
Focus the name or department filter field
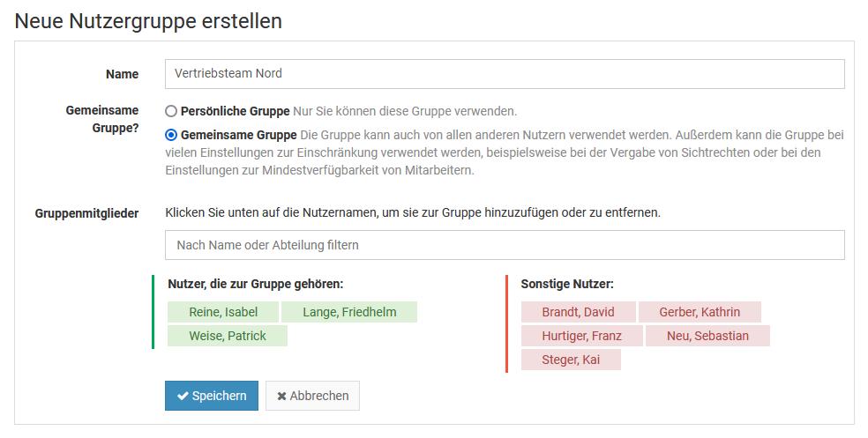505,245
